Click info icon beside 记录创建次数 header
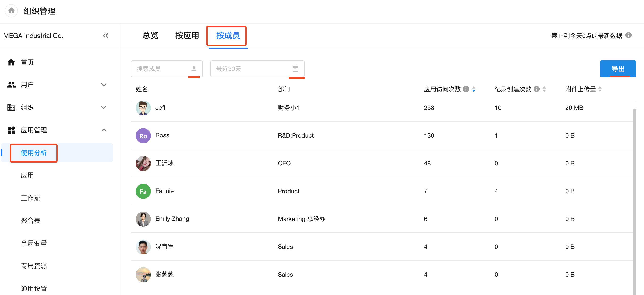This screenshot has width=644, height=295. 537,89
